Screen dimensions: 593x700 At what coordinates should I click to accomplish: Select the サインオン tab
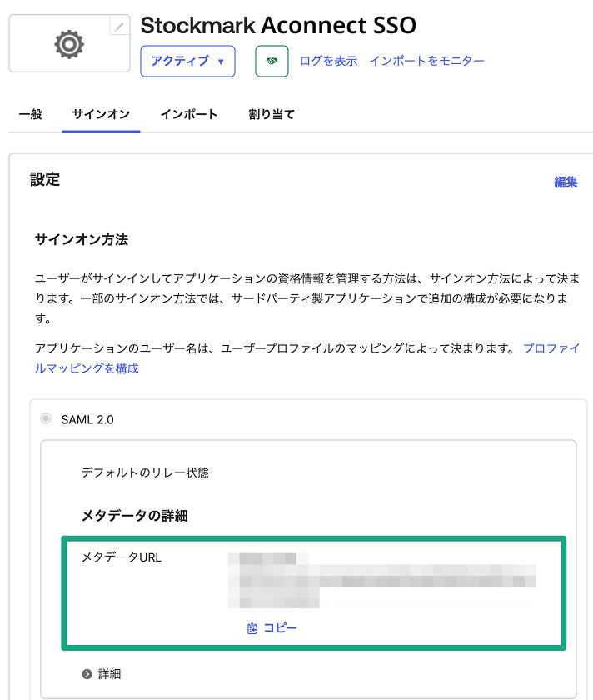click(x=101, y=115)
